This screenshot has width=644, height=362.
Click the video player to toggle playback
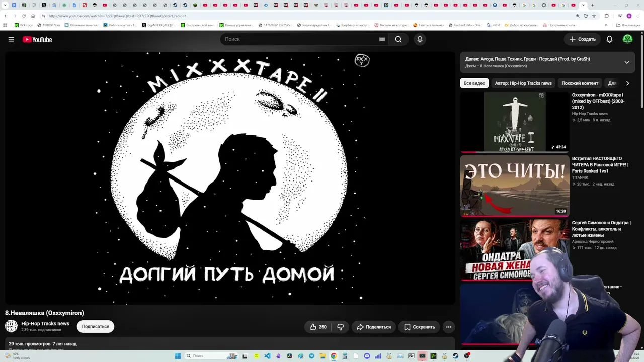click(x=230, y=178)
